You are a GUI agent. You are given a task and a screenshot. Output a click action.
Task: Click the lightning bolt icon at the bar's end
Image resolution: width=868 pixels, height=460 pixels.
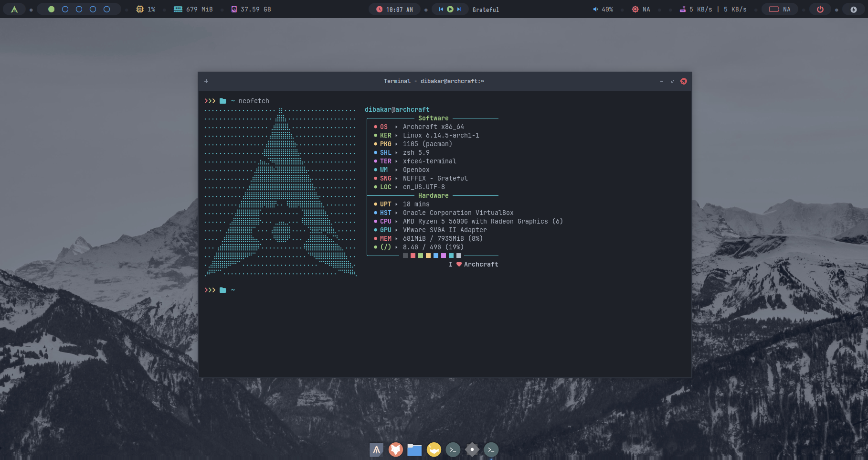pyautogui.click(x=854, y=9)
